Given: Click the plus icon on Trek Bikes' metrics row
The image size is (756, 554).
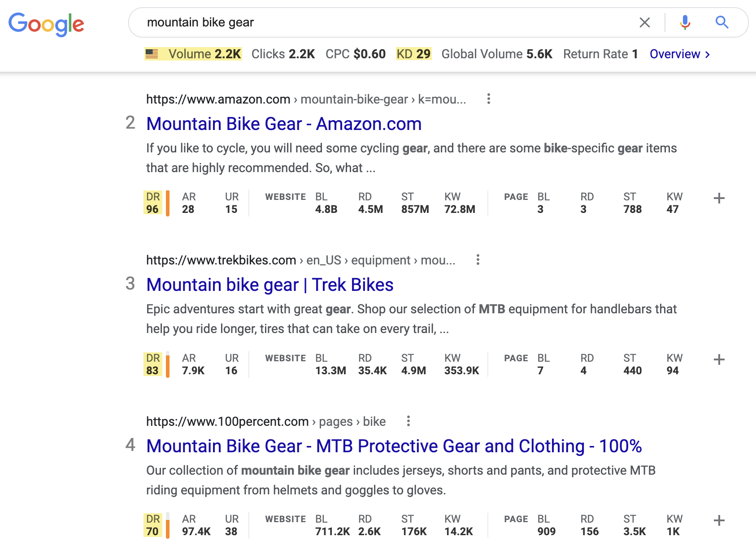Looking at the screenshot, I should pyautogui.click(x=719, y=359).
